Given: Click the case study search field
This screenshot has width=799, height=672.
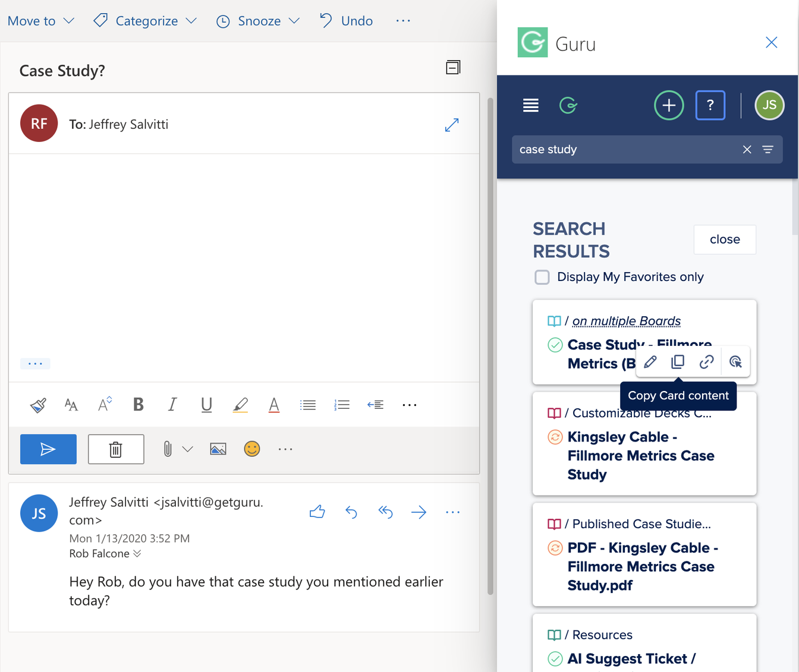Looking at the screenshot, I should click(x=624, y=149).
